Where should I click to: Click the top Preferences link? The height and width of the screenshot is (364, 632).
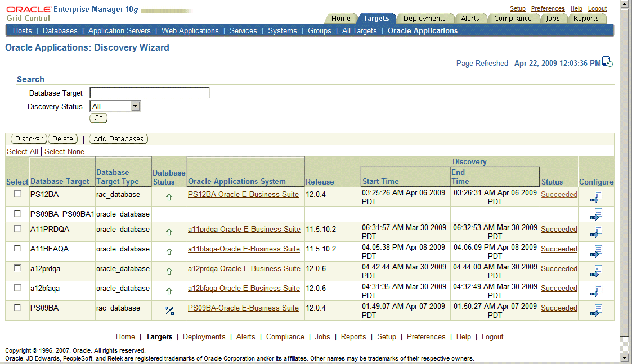tap(548, 8)
